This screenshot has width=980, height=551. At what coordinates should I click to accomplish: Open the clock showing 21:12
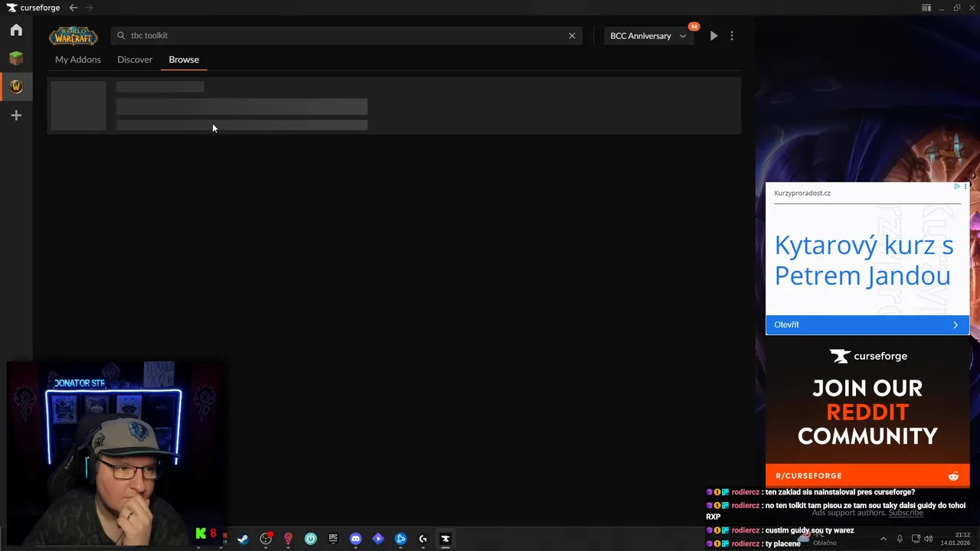pyautogui.click(x=955, y=539)
